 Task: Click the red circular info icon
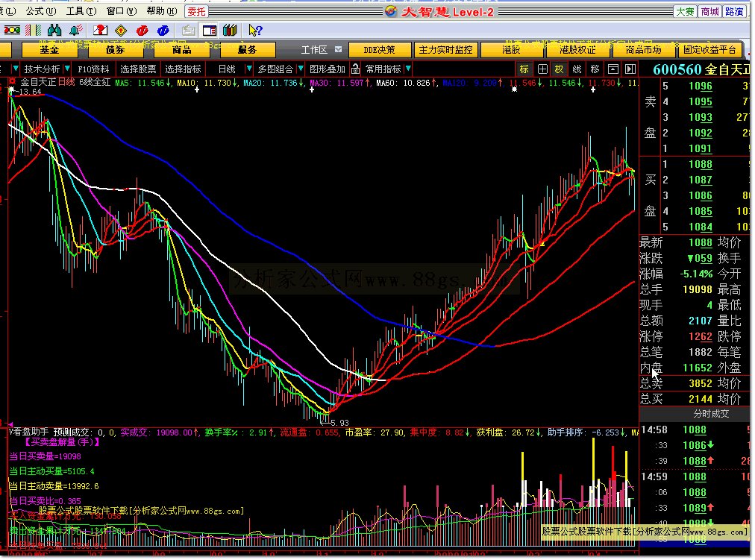[x=142, y=31]
